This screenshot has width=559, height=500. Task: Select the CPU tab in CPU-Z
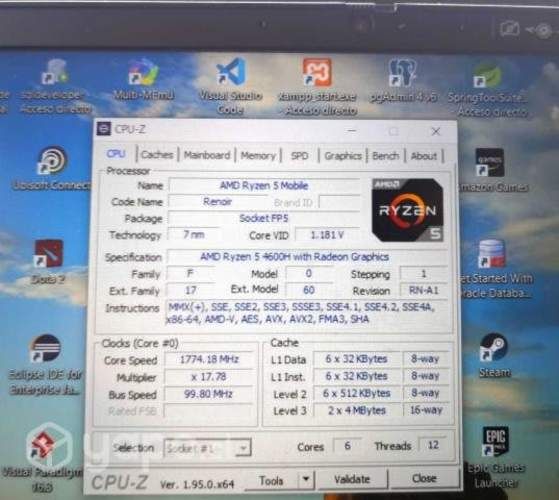point(116,154)
